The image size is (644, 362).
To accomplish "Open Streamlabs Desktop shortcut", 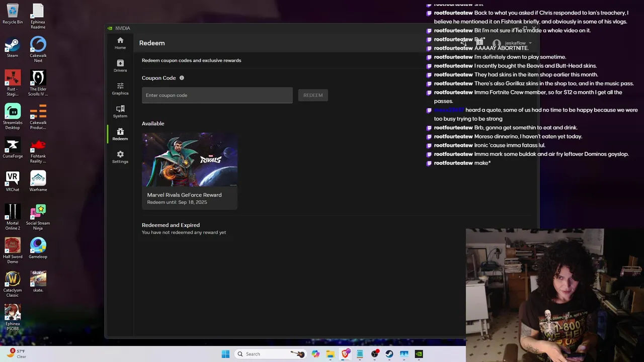I will 13,117.
